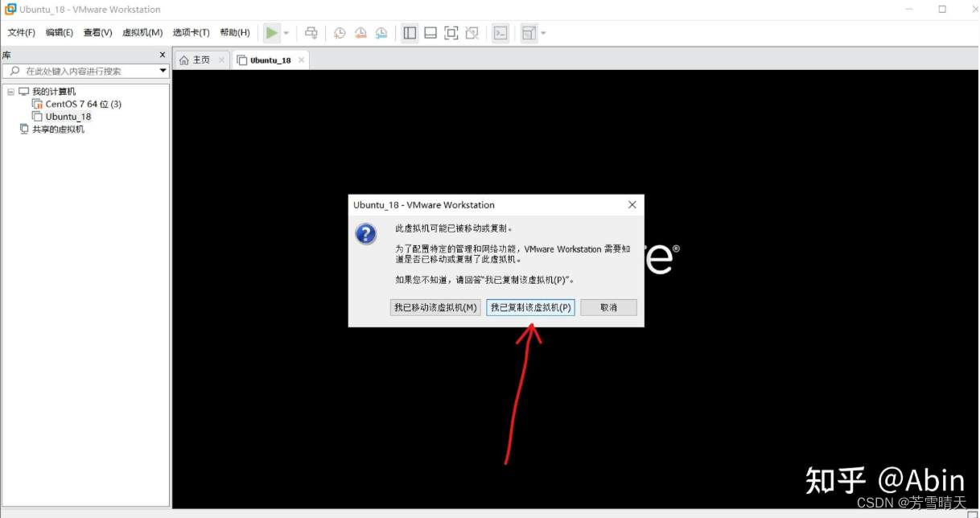The width and height of the screenshot is (980, 518).
Task: Click the search magnifier icon
Action: (14, 71)
